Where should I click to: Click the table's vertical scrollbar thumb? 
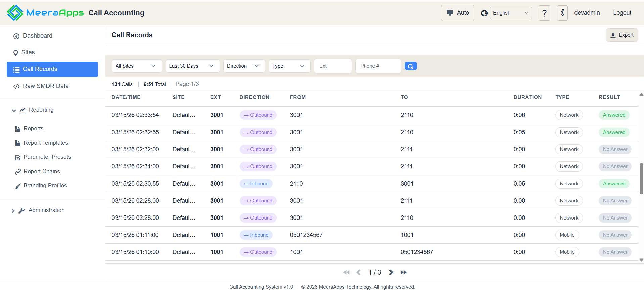[641, 179]
